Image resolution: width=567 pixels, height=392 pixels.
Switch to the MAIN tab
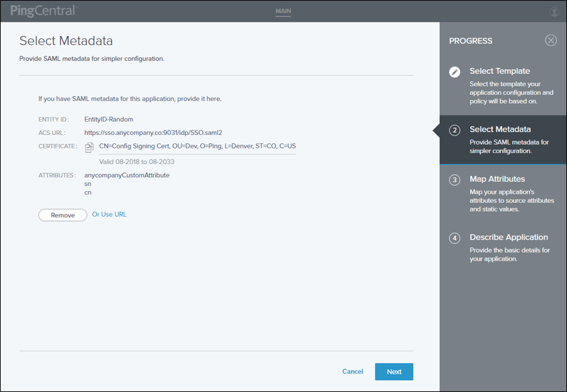[283, 10]
